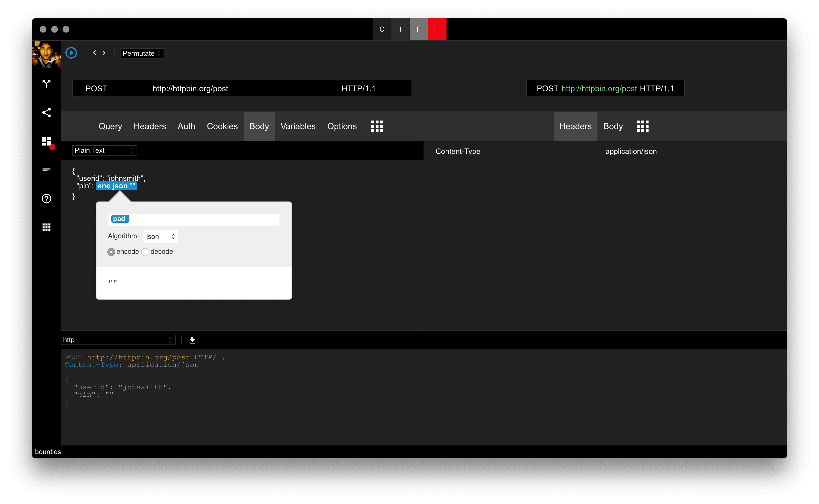This screenshot has height=504, width=819.
Task: Click the C button in title bar
Action: 382,29
